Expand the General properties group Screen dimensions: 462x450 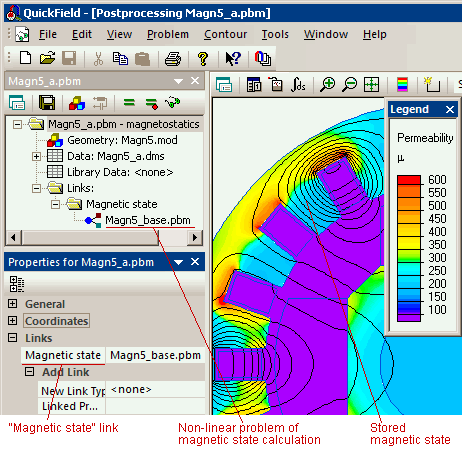coord(12,303)
